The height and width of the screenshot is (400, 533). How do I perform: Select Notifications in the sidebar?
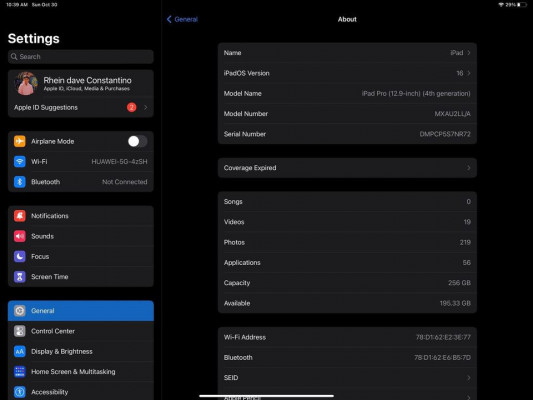click(x=81, y=216)
